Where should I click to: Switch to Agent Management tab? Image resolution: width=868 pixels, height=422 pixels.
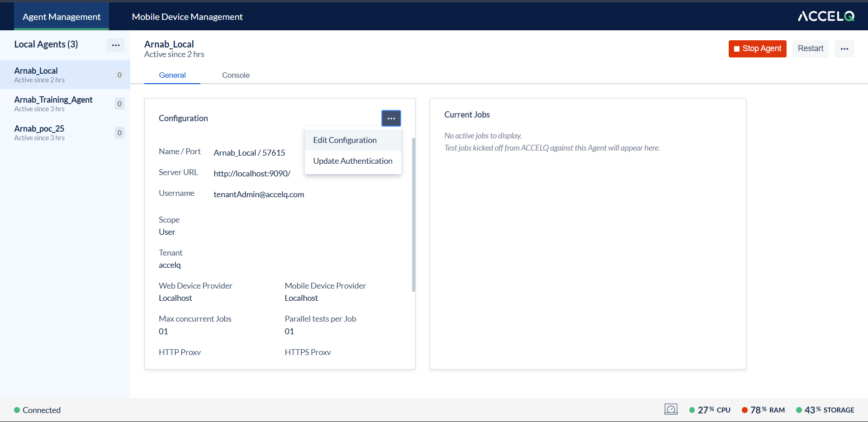tap(62, 17)
